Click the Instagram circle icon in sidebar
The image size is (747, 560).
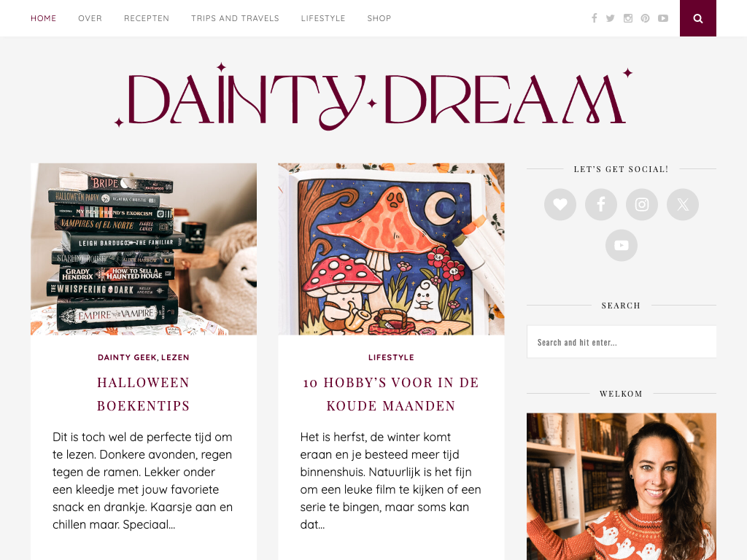click(642, 204)
